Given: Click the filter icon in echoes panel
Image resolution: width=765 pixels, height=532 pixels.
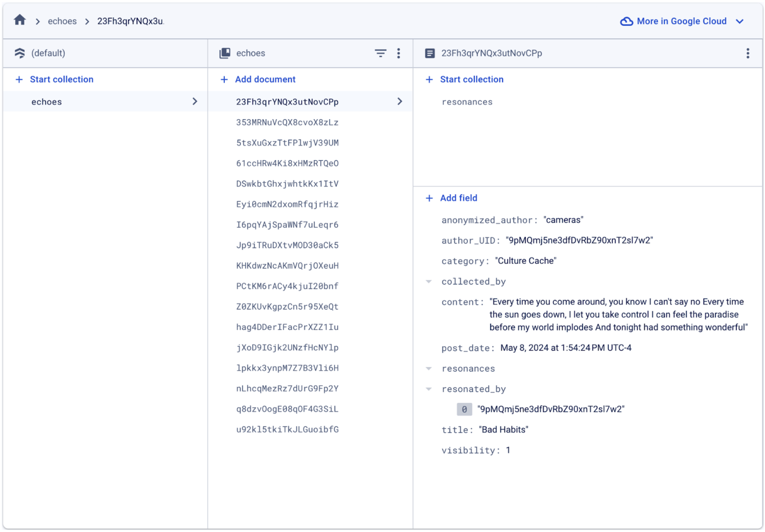Looking at the screenshot, I should coord(381,53).
